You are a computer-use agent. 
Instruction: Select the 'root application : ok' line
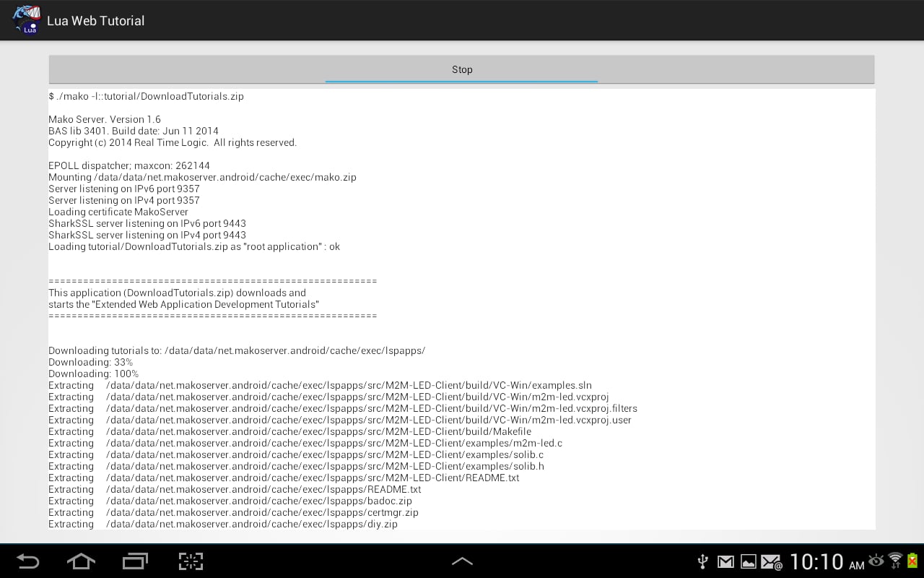194,246
